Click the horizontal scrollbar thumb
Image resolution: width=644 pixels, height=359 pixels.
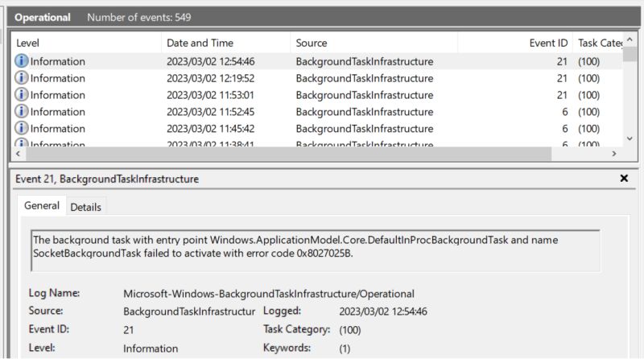tap(288, 154)
